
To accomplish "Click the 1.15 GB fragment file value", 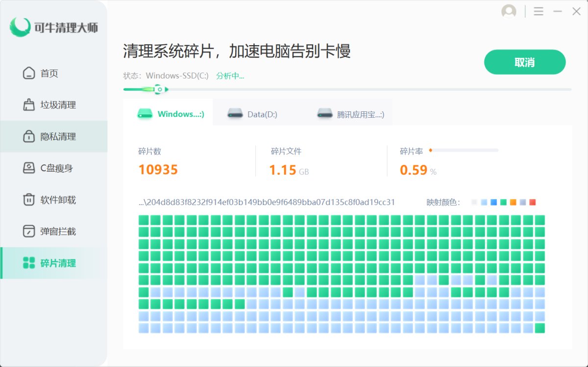I will tap(289, 170).
